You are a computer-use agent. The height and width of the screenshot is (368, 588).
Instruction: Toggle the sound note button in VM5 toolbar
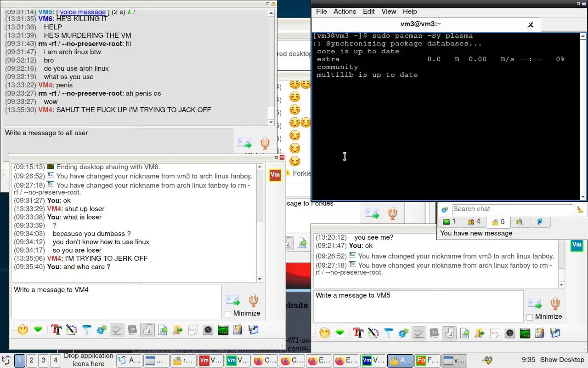[x=449, y=333]
